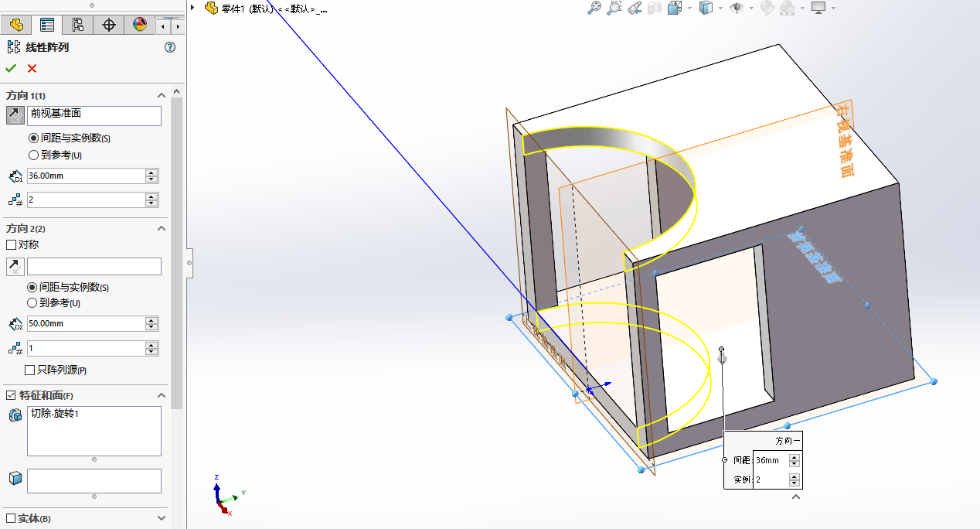The image size is (980, 529).
Task: Open help for the linear pattern
Action: pos(170,47)
